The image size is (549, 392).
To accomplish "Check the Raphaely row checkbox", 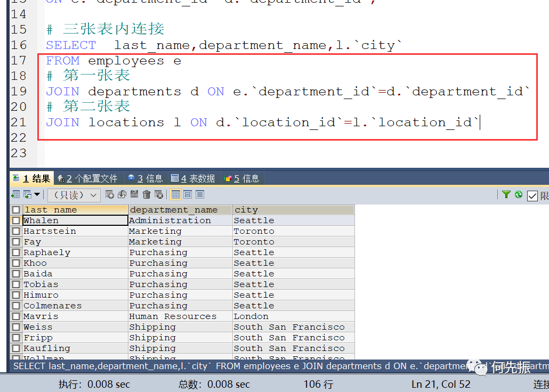I will click(x=16, y=252).
